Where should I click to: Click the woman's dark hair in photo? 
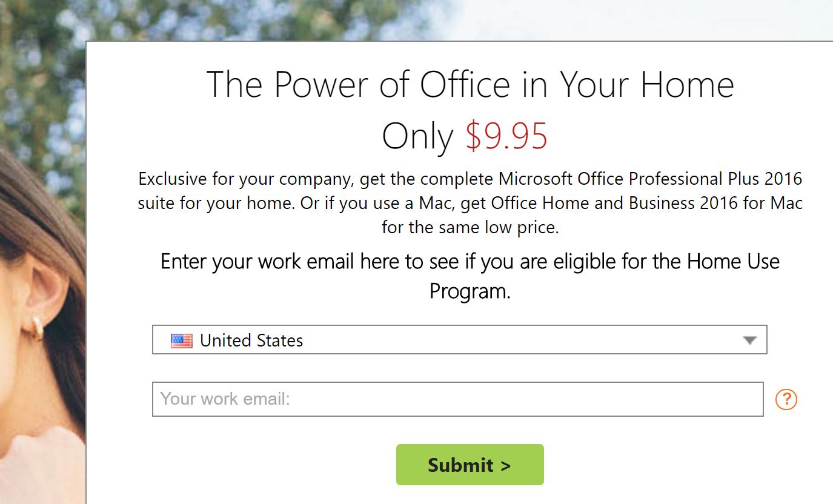(x=36, y=200)
